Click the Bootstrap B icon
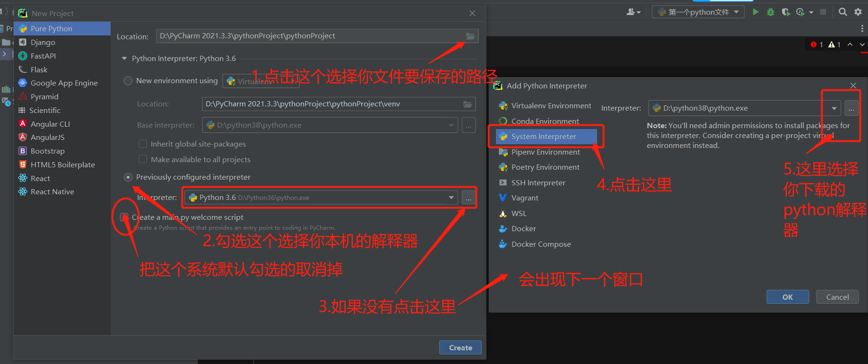 point(22,151)
